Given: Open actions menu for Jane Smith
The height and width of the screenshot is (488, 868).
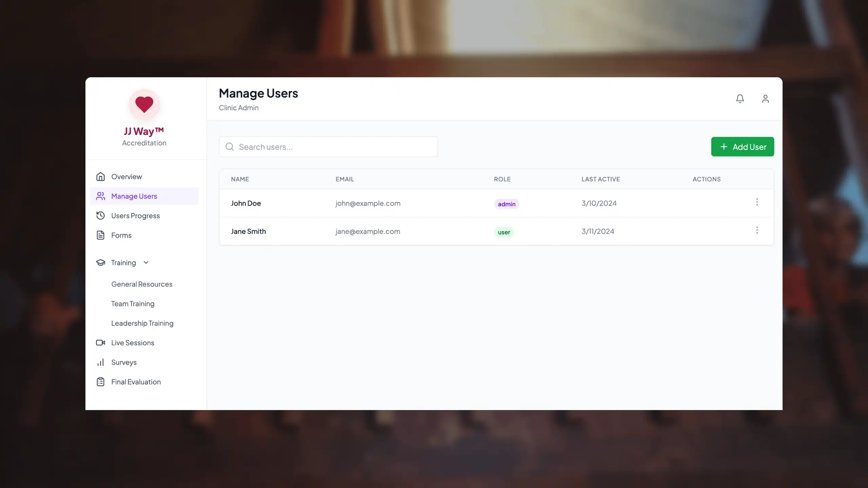Looking at the screenshot, I should [x=757, y=230].
